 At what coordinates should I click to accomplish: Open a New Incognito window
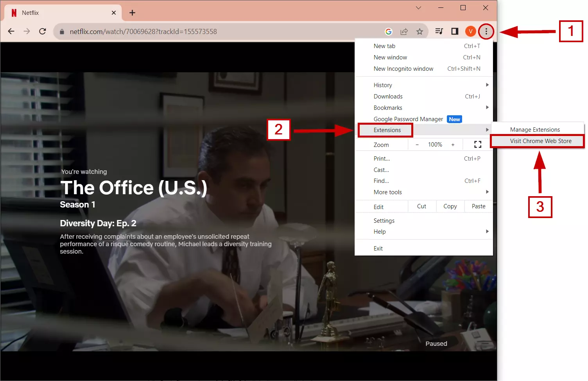point(424,69)
